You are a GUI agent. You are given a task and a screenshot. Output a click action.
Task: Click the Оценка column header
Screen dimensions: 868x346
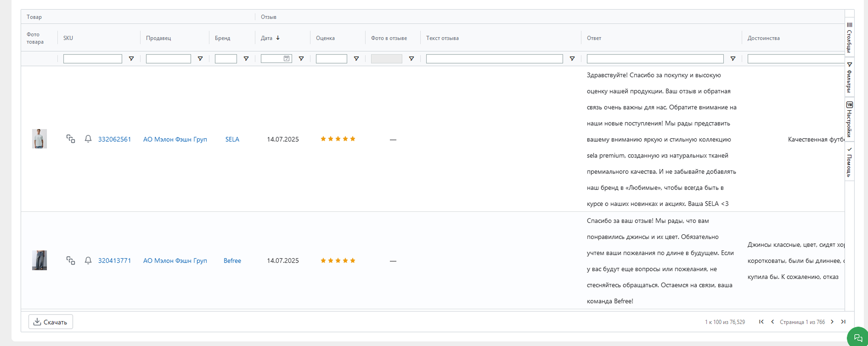(325, 38)
